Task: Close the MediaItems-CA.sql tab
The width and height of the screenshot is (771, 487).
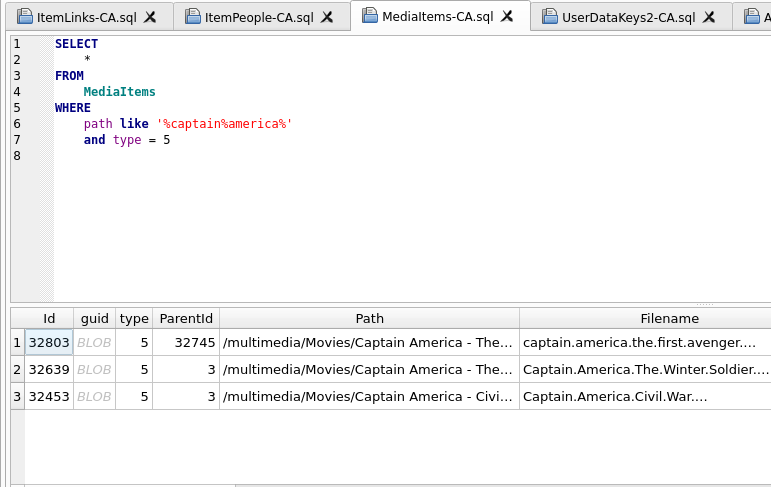Action: tap(507, 17)
